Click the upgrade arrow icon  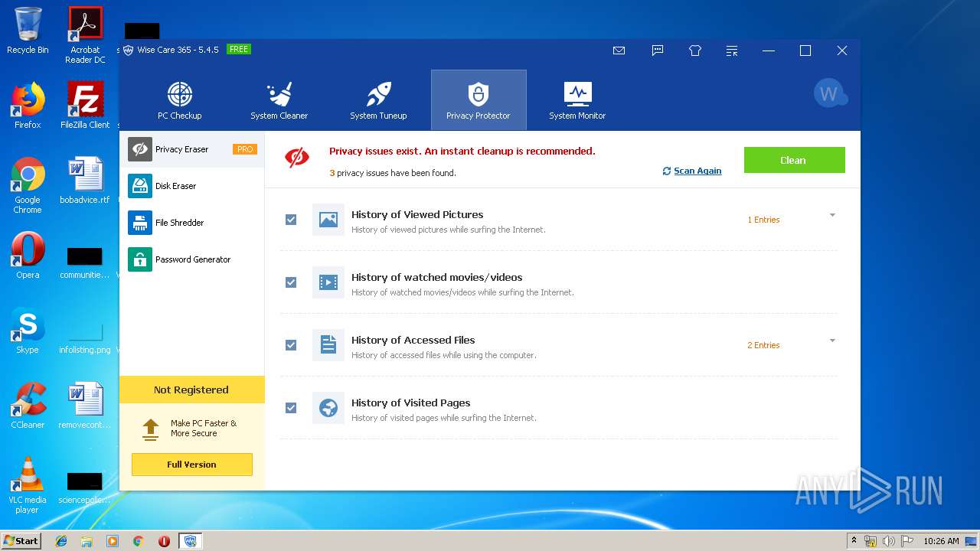151,429
